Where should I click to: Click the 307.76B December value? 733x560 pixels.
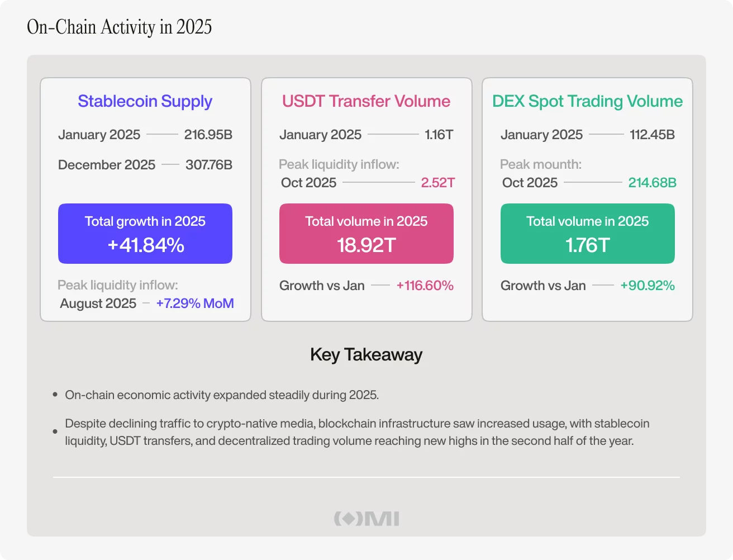[209, 165]
